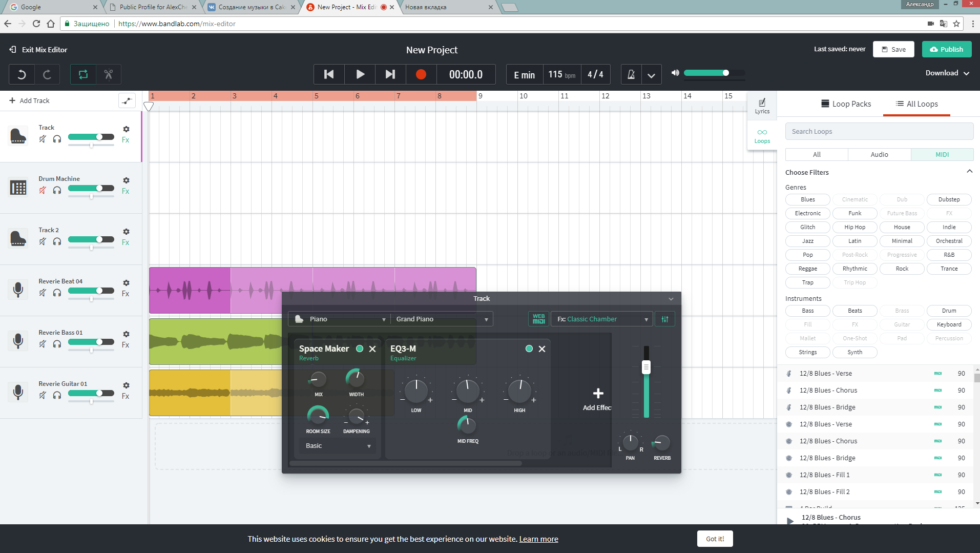This screenshot has height=553, width=980.
Task: Select the scissors cut tool
Action: pos(109,75)
